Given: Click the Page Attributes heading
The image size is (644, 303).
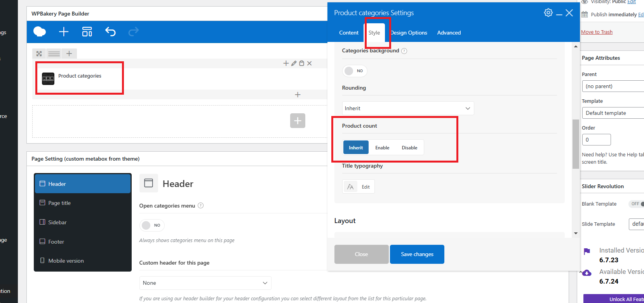Looking at the screenshot, I should [601, 58].
